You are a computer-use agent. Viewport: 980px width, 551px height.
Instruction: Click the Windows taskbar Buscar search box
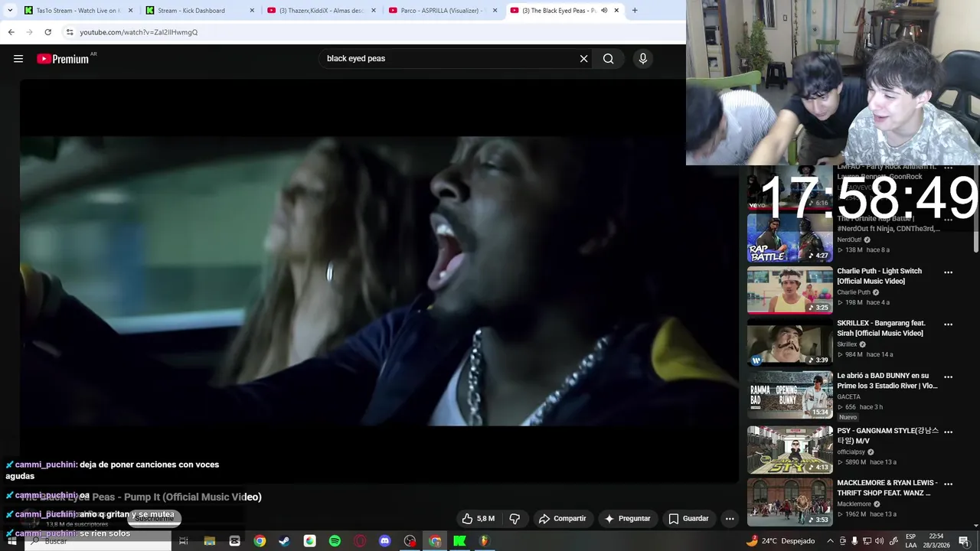(x=98, y=541)
